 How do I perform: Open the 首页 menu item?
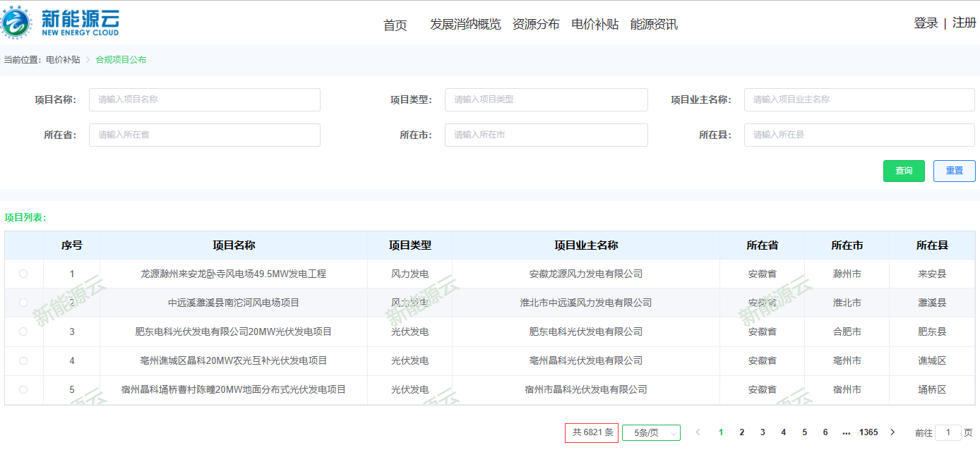click(x=395, y=25)
